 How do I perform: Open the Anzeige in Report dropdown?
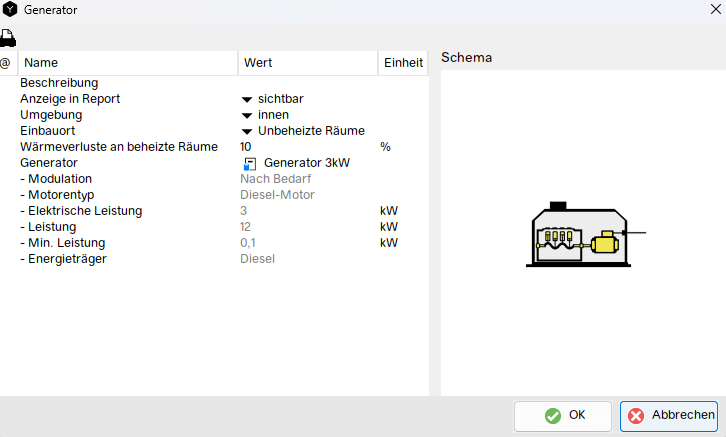coord(247,99)
